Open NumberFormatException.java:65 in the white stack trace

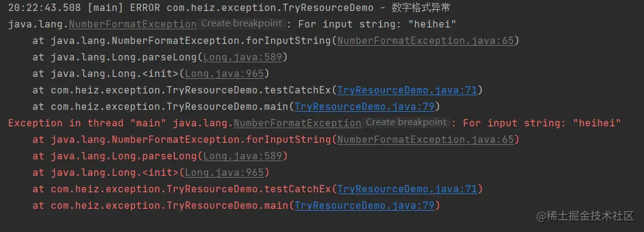tap(426, 41)
